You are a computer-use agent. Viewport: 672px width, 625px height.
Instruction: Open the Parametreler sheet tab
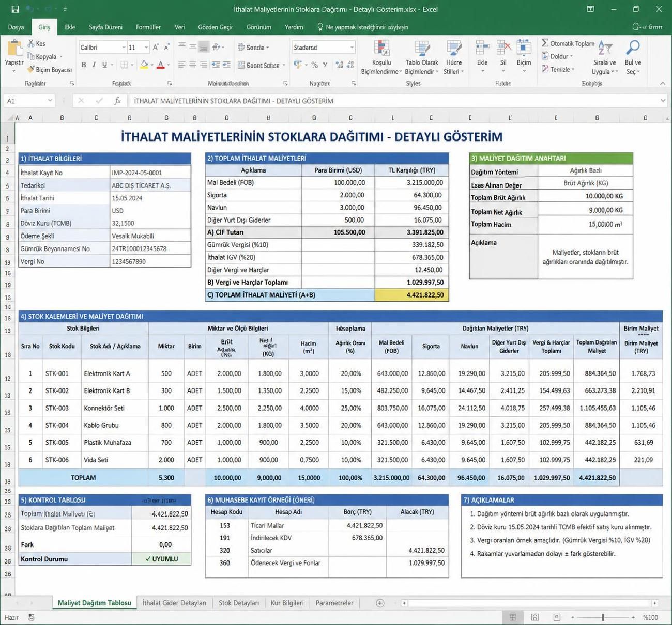[334, 603]
